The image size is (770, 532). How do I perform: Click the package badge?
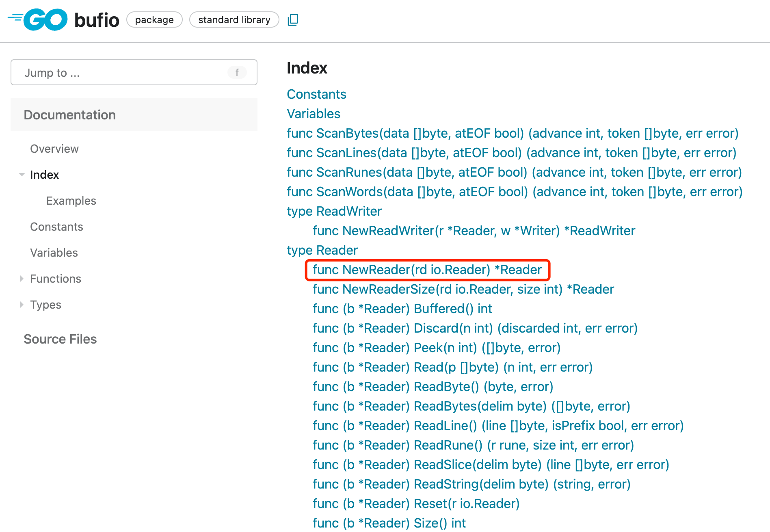pos(154,19)
